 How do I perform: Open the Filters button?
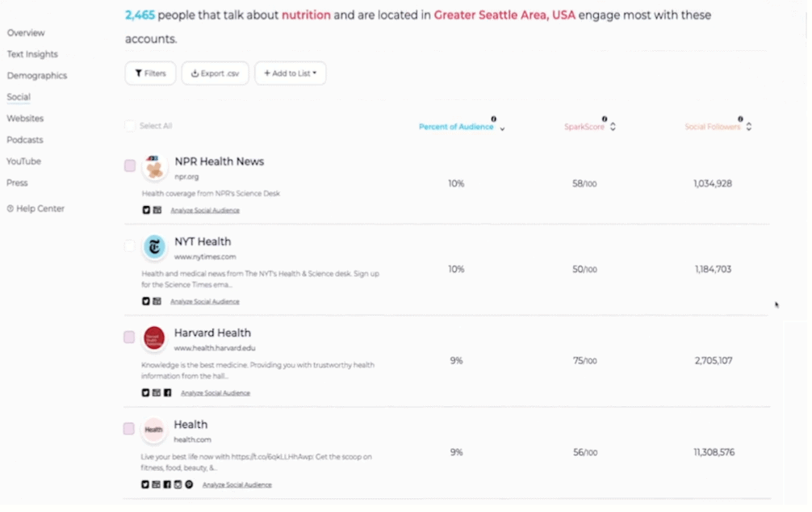tap(150, 73)
